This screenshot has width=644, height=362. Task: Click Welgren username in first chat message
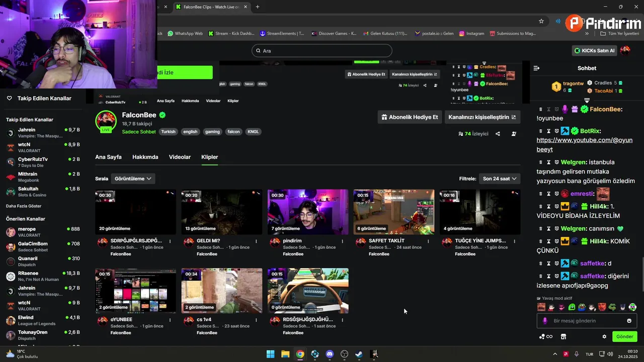click(574, 162)
